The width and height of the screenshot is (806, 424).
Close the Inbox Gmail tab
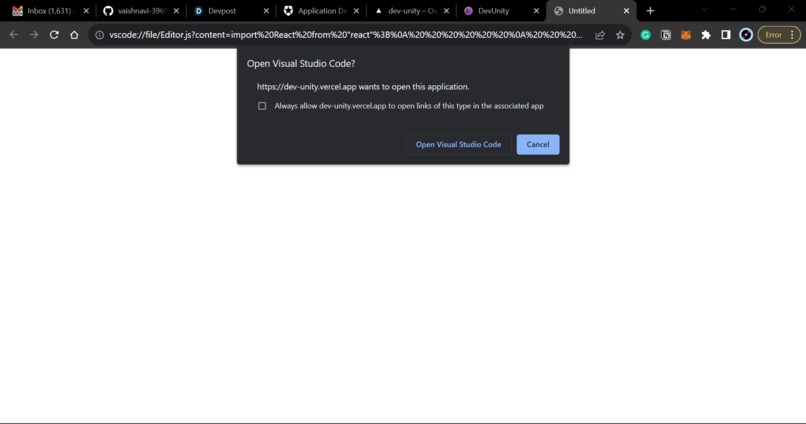click(x=86, y=11)
